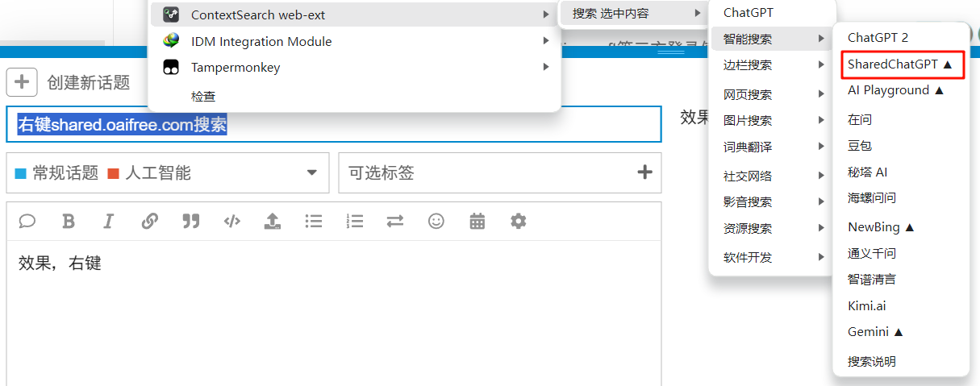The width and height of the screenshot is (980, 386).
Task: Click into the editor text area
Action: click(334, 314)
